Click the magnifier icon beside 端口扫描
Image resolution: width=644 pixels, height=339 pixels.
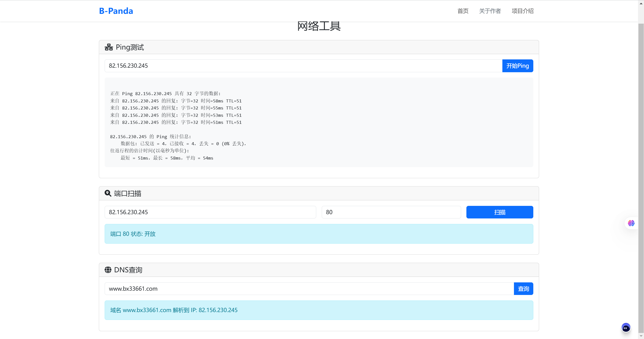pos(108,193)
